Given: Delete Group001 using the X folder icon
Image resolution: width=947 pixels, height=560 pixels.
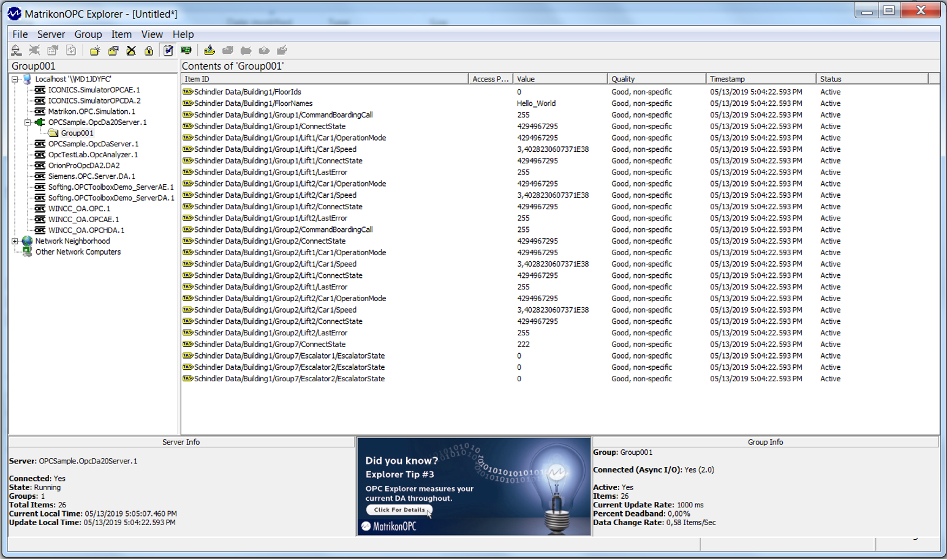Looking at the screenshot, I should (131, 50).
